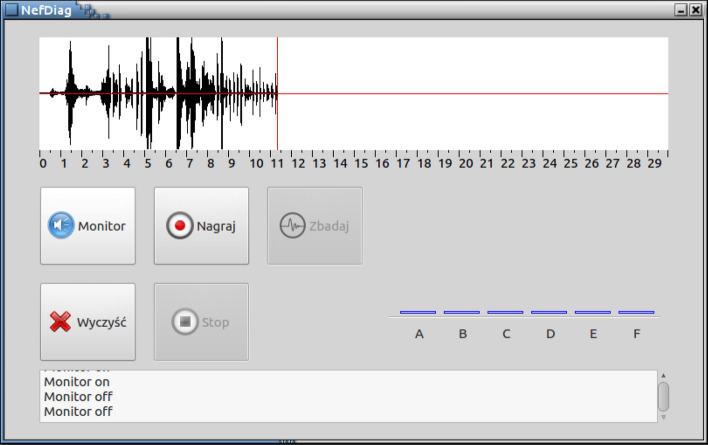Image resolution: width=708 pixels, height=445 pixels.
Task: Select the blue indicator bar above B
Action: (x=462, y=312)
